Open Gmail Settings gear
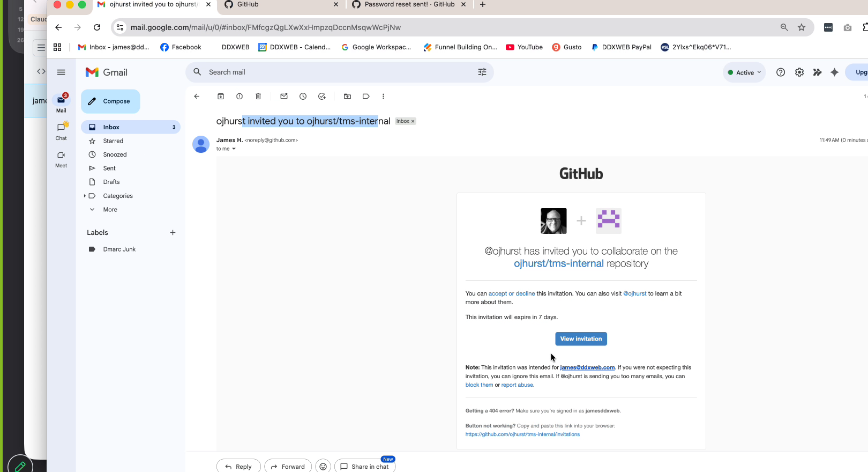The width and height of the screenshot is (868, 472). pos(799,72)
